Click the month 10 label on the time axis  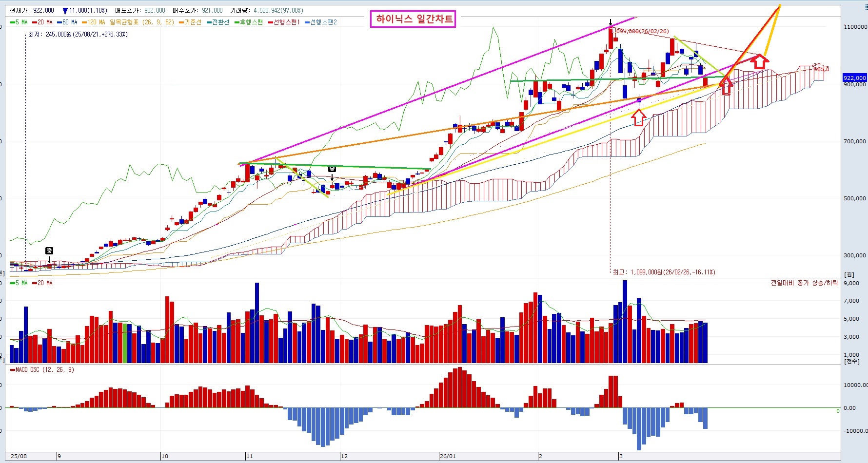click(164, 456)
